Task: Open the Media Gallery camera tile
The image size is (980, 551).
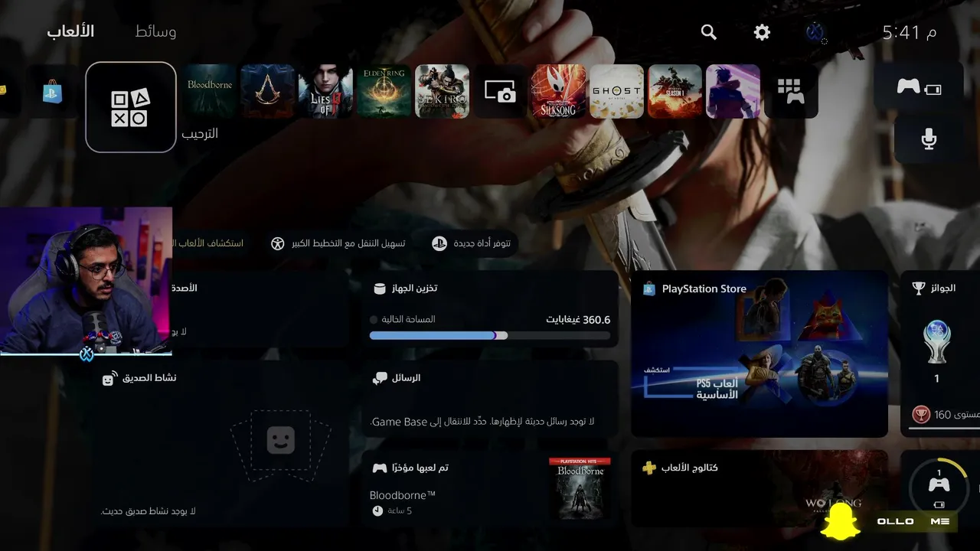Action: (x=501, y=91)
